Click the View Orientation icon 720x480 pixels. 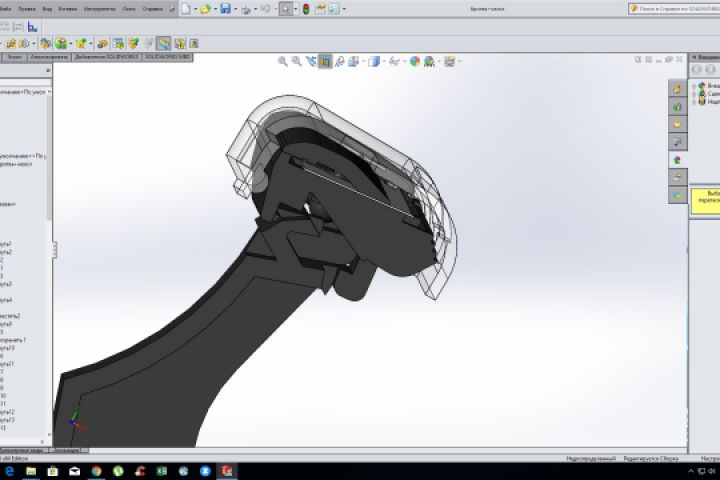coord(354,61)
